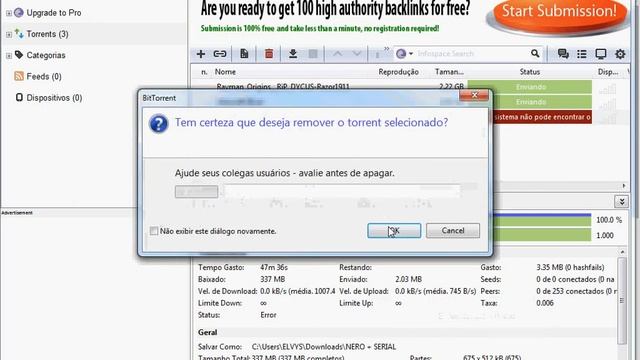The height and width of the screenshot is (360, 640).
Task: Expand the Torrents (3) tree node
Action: [9, 34]
